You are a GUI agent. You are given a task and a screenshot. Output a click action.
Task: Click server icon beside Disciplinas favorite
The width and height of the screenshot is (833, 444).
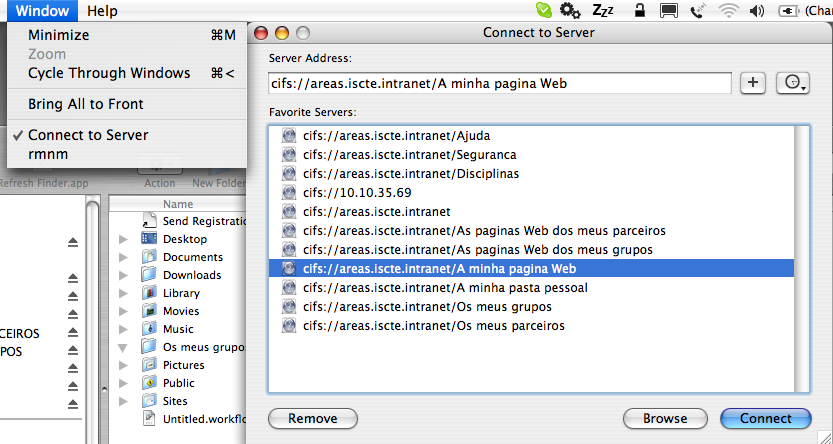(288, 174)
